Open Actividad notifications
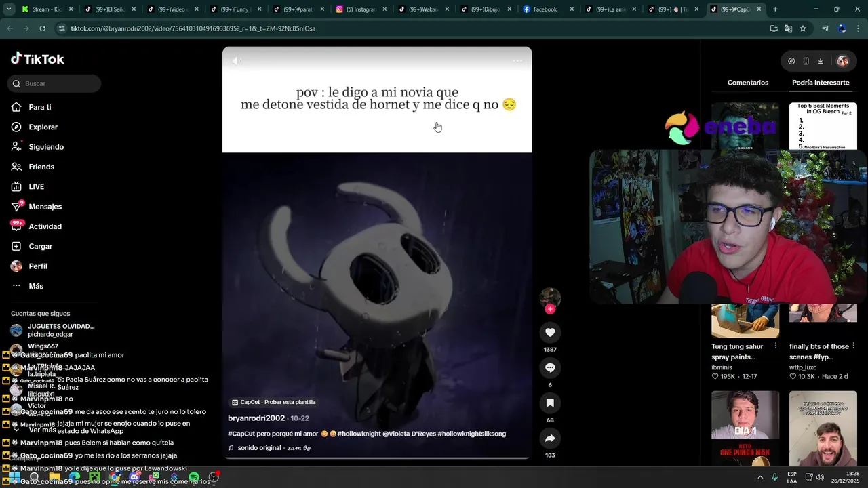Viewport: 868px width, 488px height. tap(45, 226)
